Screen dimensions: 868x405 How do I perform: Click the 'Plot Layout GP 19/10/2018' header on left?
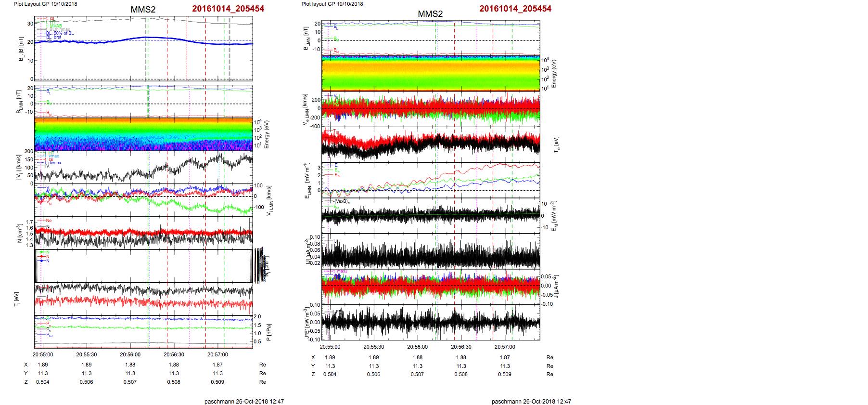pos(45,4)
